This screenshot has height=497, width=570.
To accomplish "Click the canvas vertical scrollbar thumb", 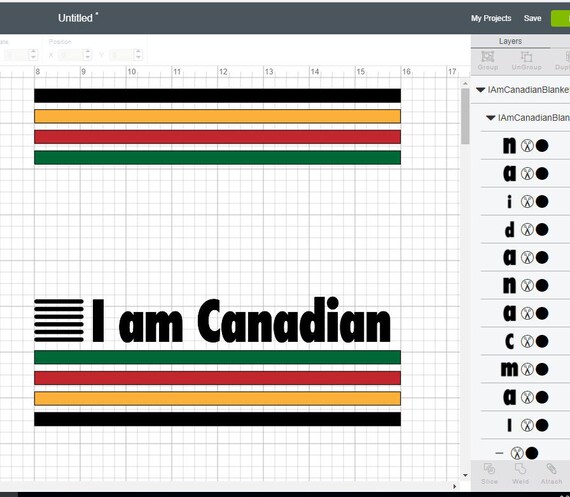I will 465,116.
